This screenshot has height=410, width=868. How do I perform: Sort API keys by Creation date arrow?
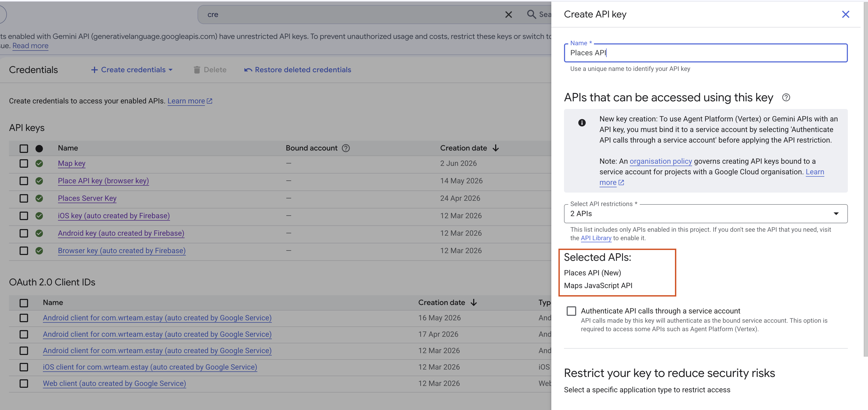(495, 148)
